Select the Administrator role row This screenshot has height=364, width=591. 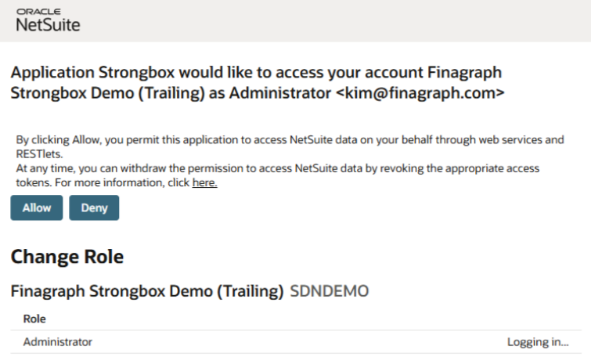pos(58,342)
